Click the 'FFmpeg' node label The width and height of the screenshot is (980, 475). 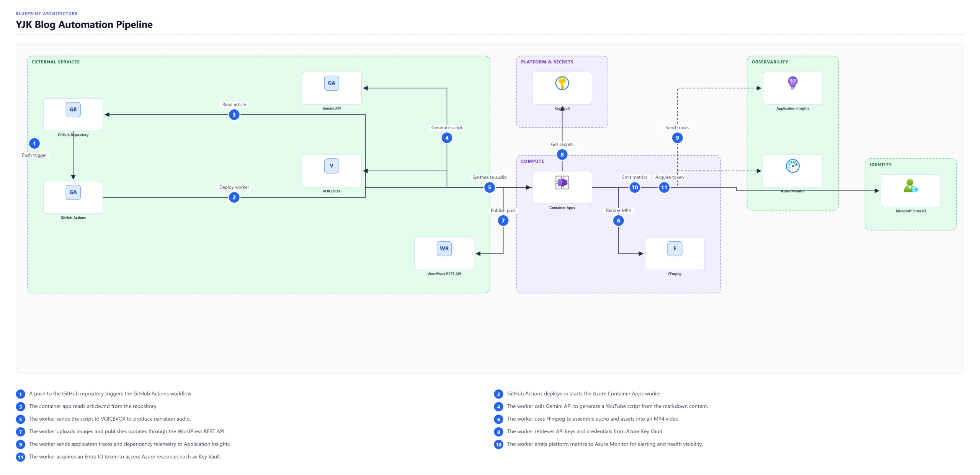coord(675,274)
